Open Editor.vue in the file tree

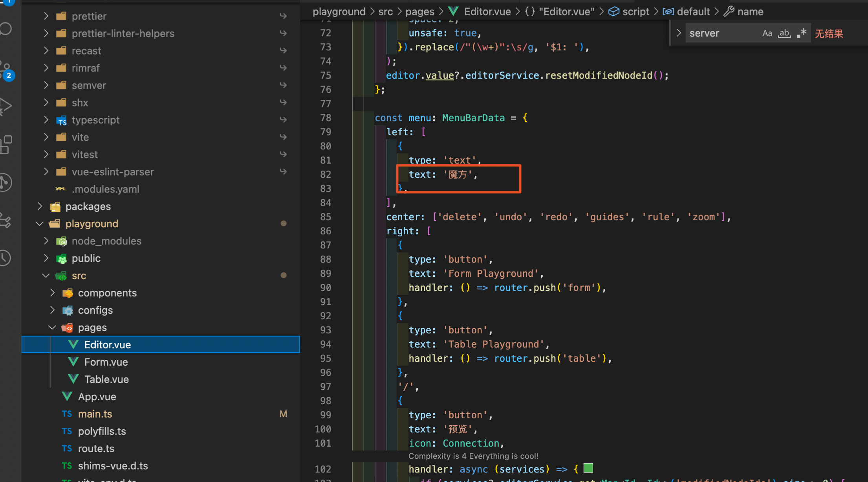point(161,344)
